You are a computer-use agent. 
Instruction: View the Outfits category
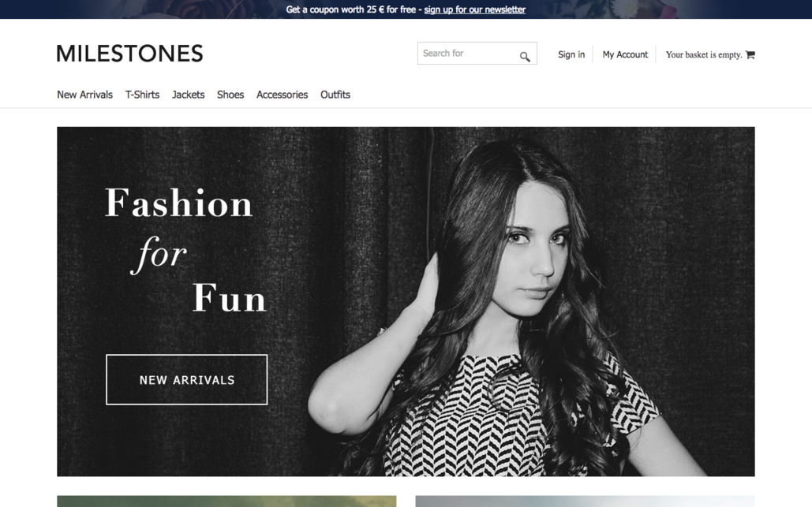(x=335, y=95)
